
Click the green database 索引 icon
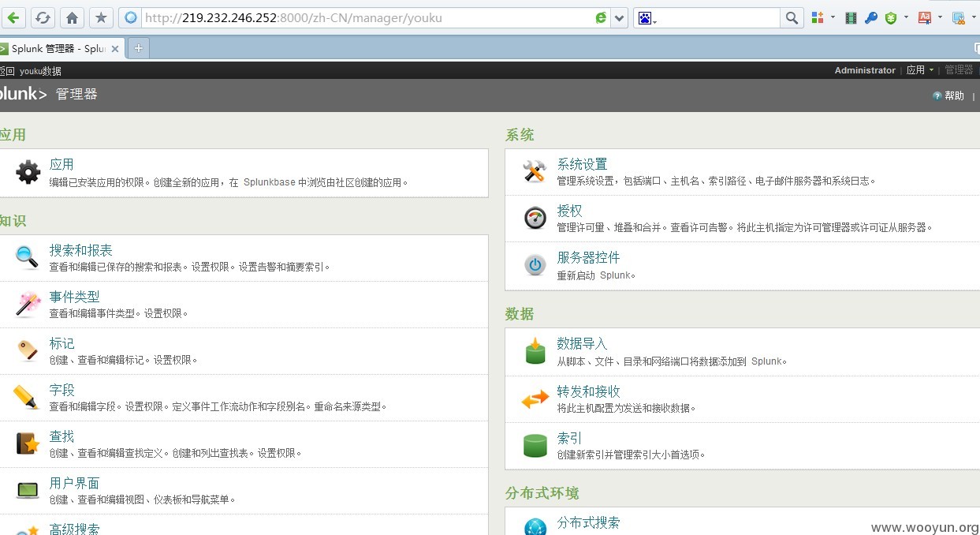[x=535, y=446]
